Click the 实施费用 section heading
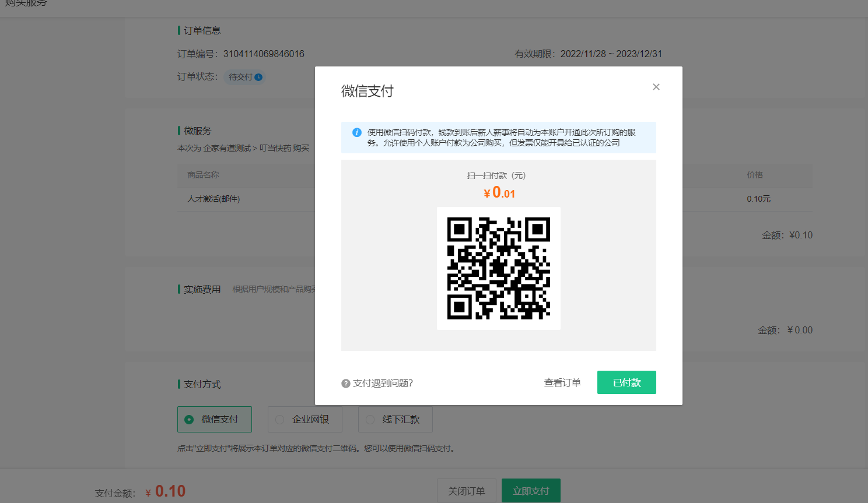Screen dimensions: 868x503 [x=202, y=289]
